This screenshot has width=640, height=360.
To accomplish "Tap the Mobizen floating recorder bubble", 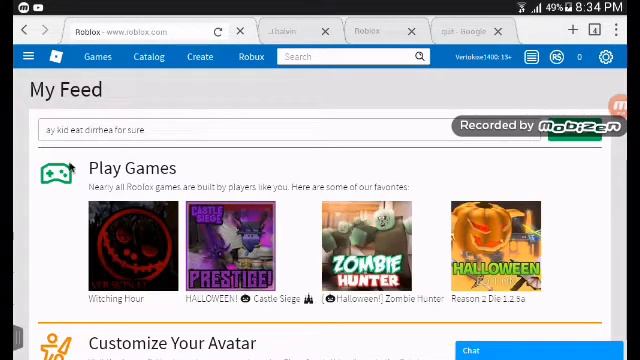I will (x=619, y=106).
